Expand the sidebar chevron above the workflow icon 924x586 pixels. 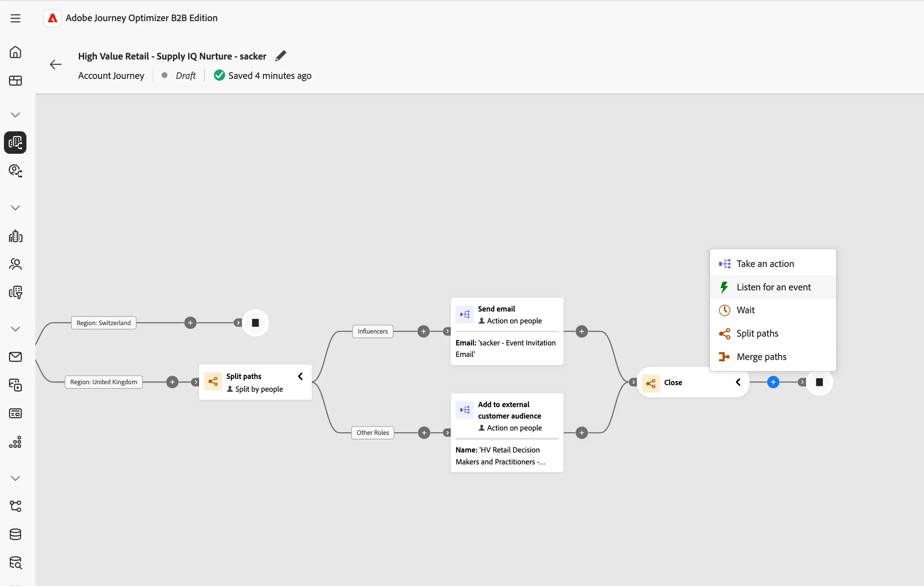click(15, 478)
